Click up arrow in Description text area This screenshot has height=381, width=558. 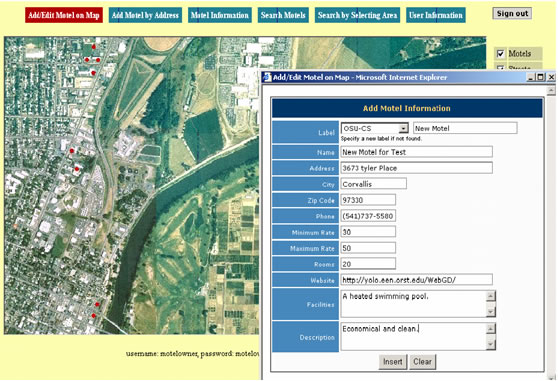(490, 328)
